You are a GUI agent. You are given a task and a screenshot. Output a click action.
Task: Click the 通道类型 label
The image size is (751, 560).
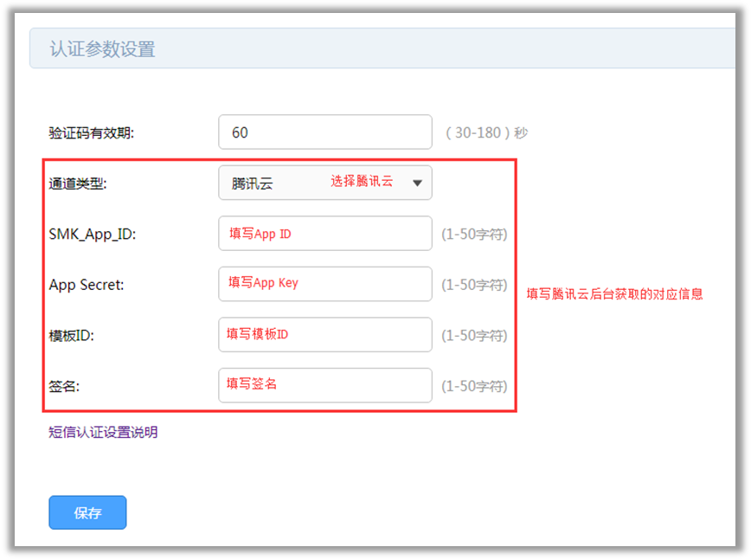[78, 183]
